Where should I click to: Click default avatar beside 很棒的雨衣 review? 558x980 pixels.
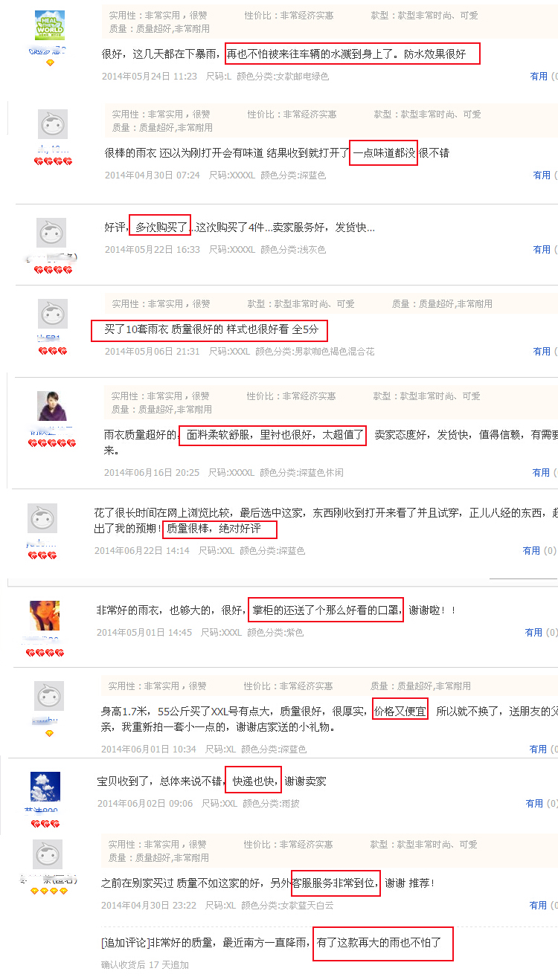coord(53,124)
